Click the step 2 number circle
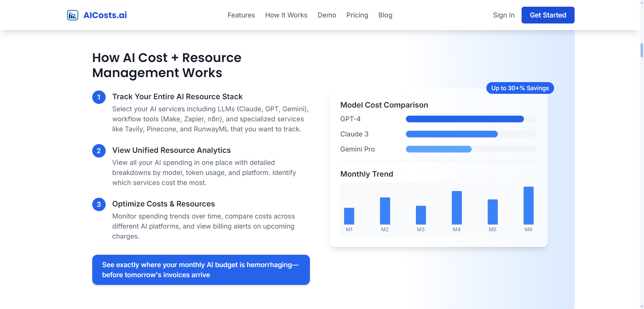 tap(99, 151)
